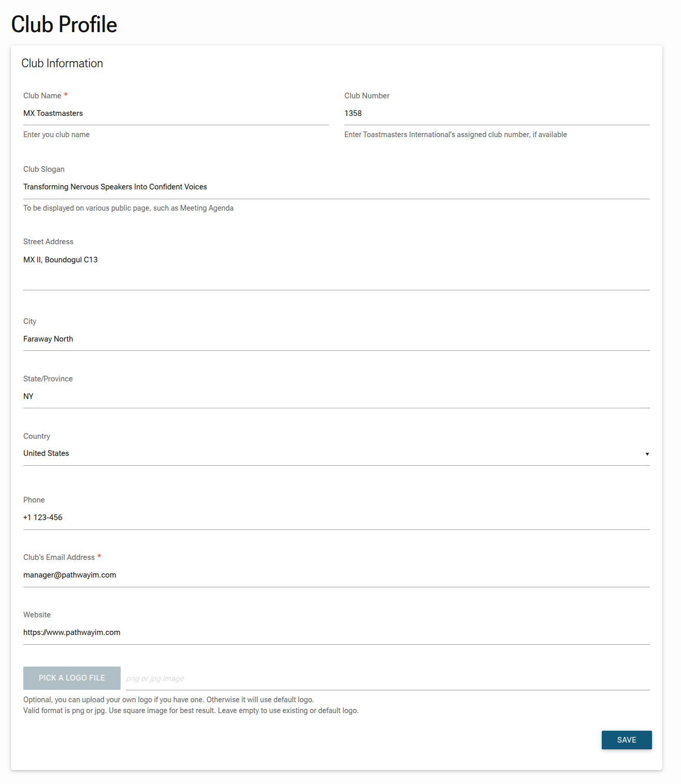Click the Country field label

[x=37, y=436]
